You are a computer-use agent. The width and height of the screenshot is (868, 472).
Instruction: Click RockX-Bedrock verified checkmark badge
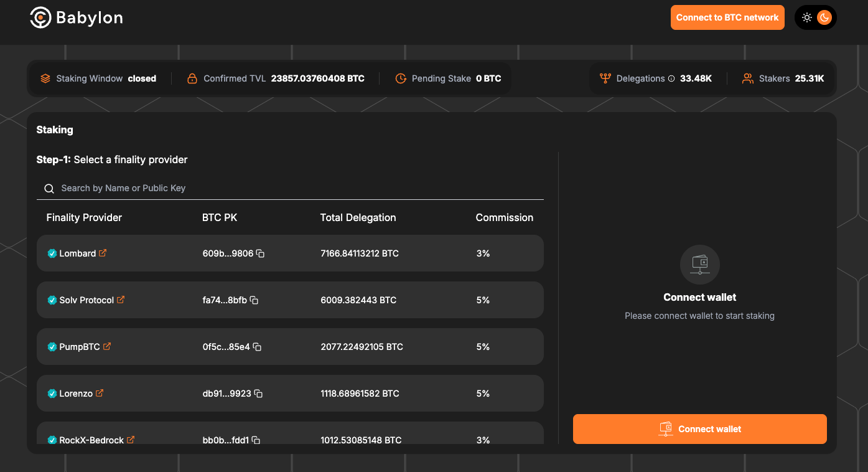coord(52,440)
